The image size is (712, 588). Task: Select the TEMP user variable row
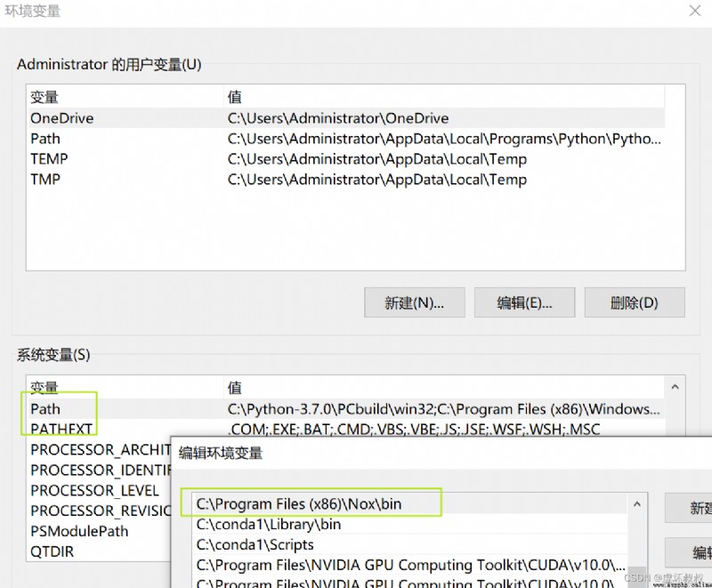[345, 159]
